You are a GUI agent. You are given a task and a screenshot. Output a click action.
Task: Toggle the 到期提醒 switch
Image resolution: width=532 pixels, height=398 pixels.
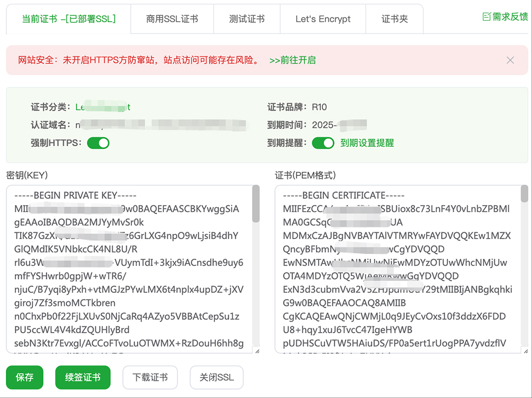point(323,143)
